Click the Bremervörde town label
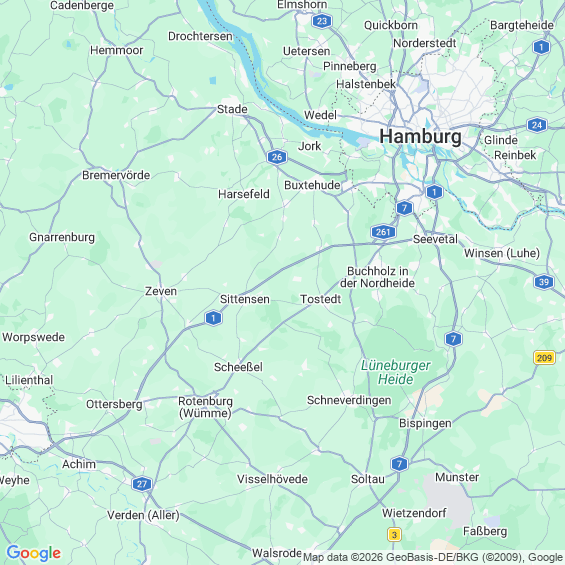The image size is (565, 565). tap(116, 175)
